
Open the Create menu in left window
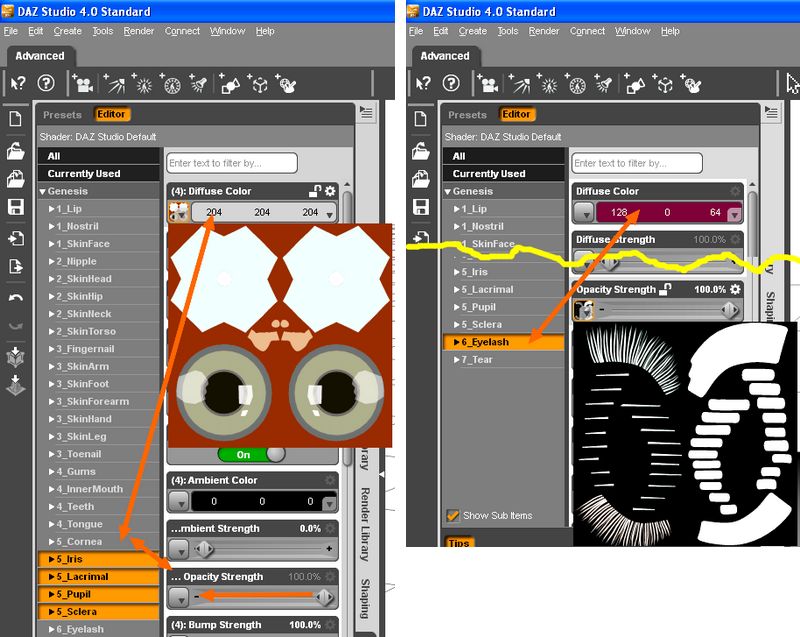point(68,31)
